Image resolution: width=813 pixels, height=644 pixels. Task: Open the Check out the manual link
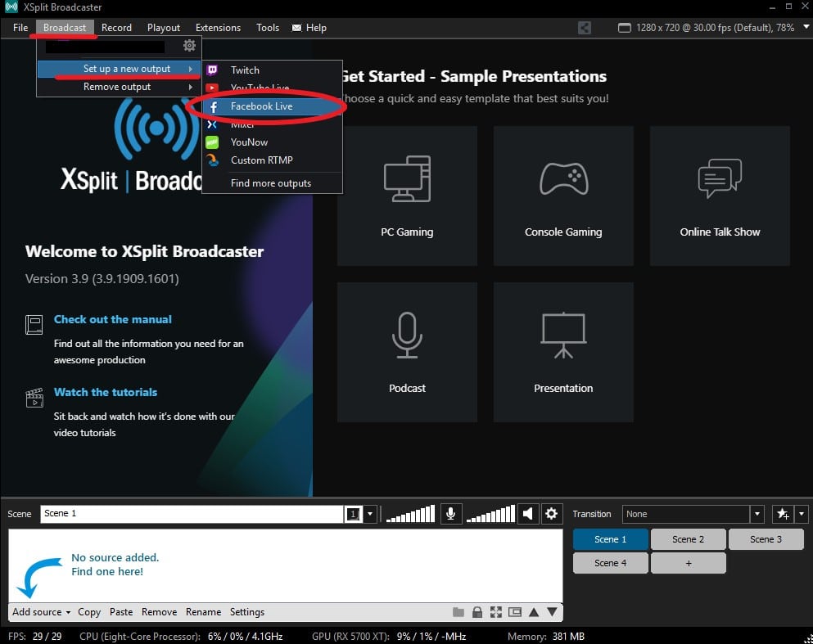pos(113,319)
